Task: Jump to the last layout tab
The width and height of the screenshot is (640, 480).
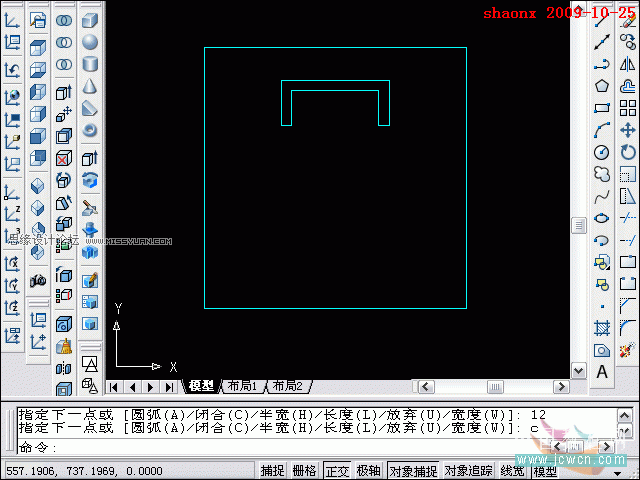Action: click(x=169, y=387)
